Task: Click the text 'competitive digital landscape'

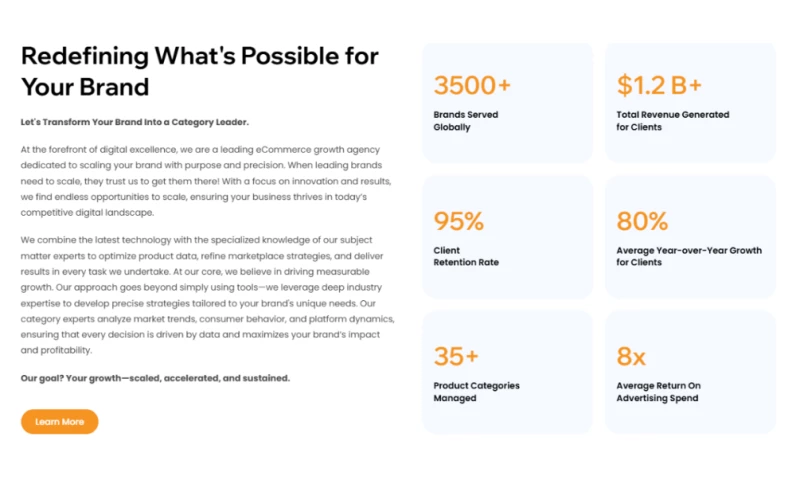Action: 87,213
